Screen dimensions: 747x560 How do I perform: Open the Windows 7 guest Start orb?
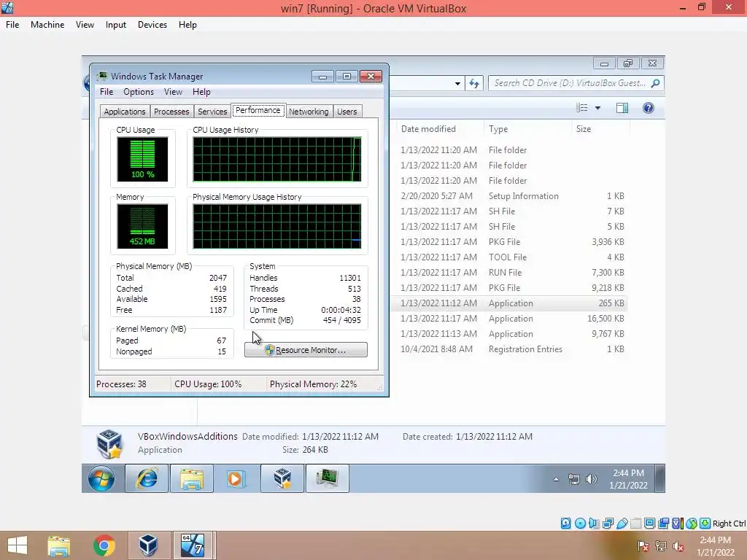click(101, 478)
